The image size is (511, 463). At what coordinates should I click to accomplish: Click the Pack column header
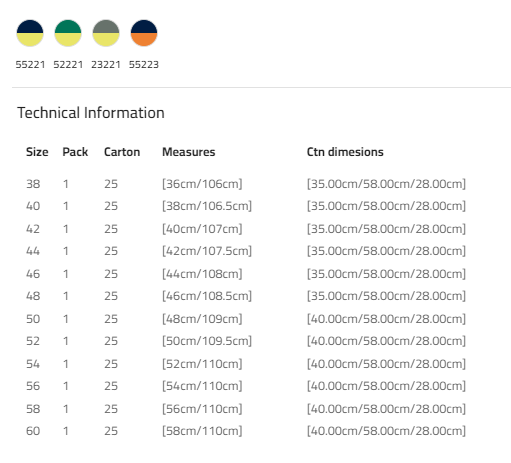75,152
